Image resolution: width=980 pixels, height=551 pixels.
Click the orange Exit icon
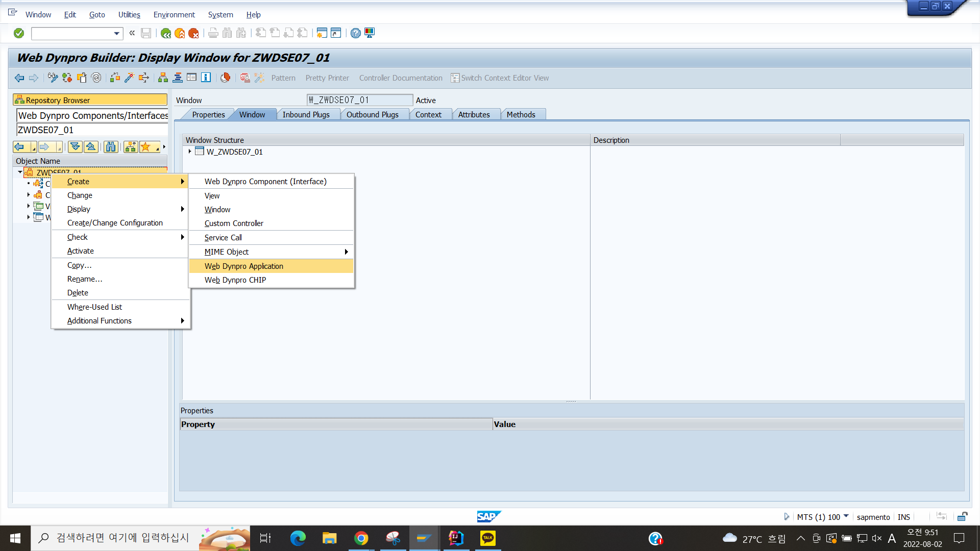180,33
